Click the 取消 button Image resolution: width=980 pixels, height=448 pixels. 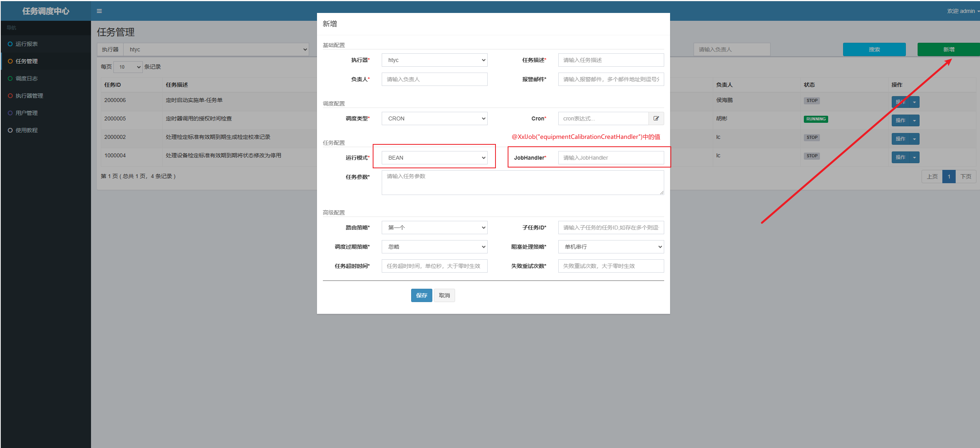(x=444, y=295)
